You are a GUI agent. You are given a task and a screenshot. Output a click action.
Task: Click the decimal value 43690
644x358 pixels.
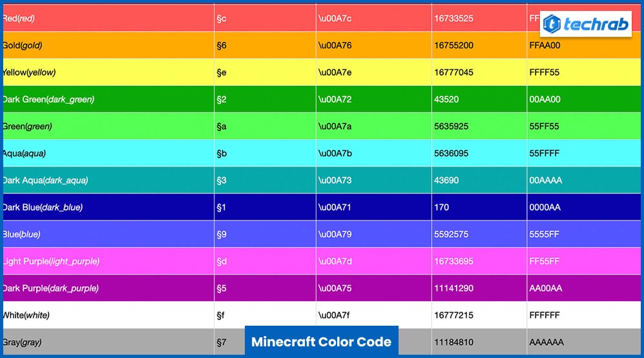pyautogui.click(x=446, y=180)
